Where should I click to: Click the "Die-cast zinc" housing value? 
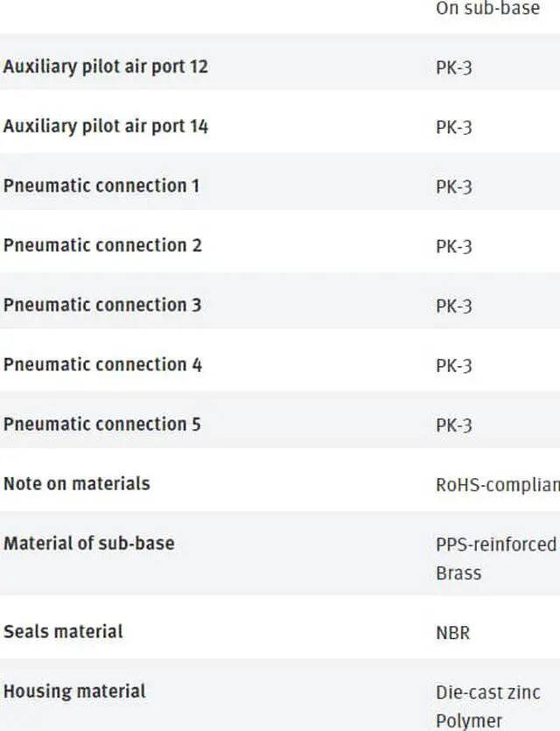click(x=488, y=692)
